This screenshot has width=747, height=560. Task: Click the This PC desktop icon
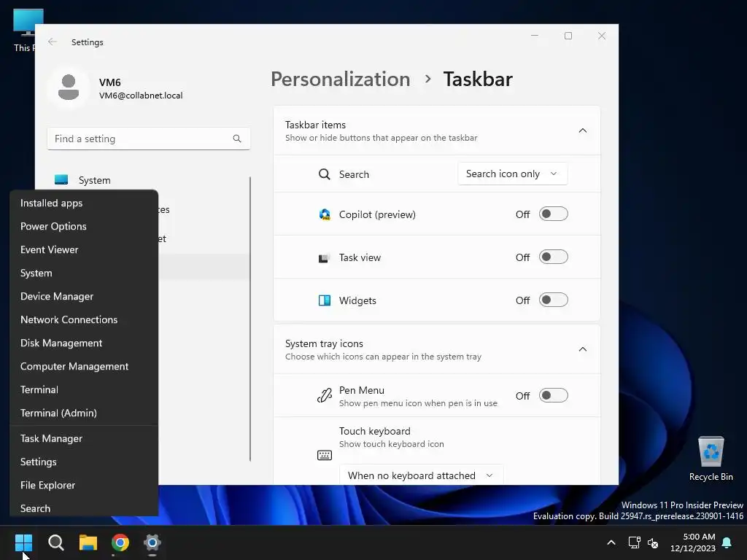click(24, 30)
